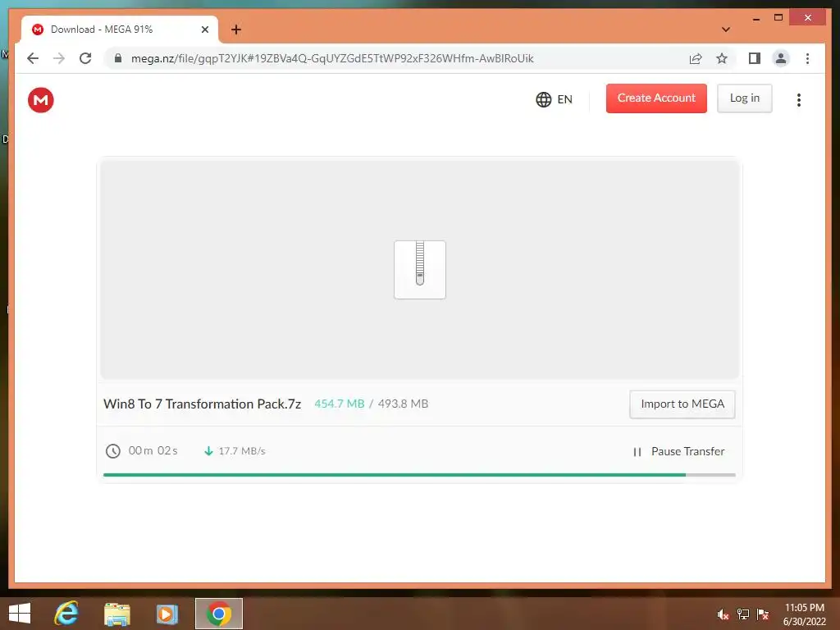840x630 pixels.
Task: Click Import to MEGA button
Action: point(682,404)
